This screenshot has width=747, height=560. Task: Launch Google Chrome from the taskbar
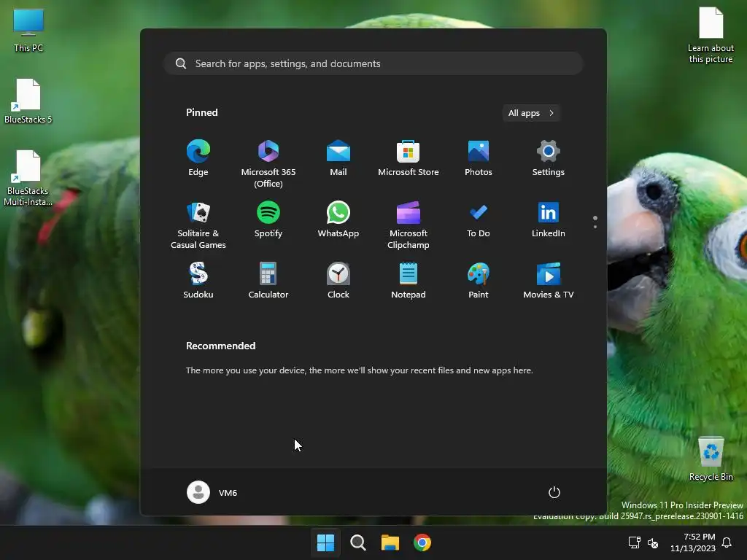(x=422, y=542)
